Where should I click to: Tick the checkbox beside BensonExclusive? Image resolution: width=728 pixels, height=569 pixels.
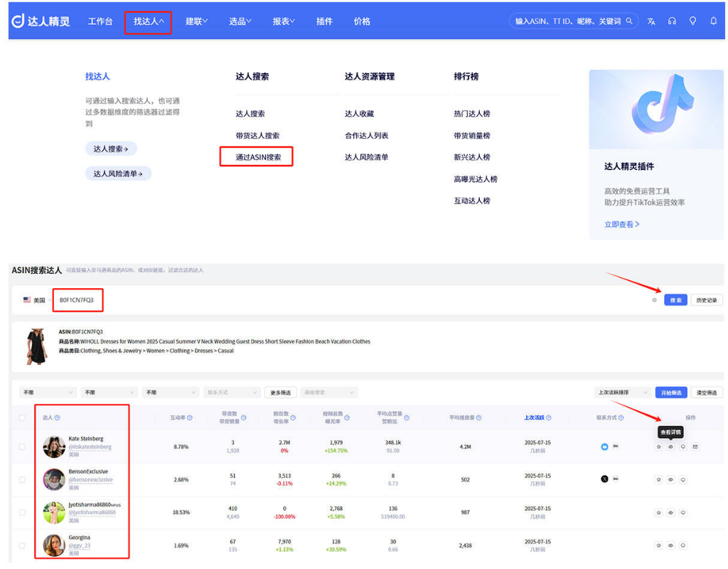pos(22,479)
